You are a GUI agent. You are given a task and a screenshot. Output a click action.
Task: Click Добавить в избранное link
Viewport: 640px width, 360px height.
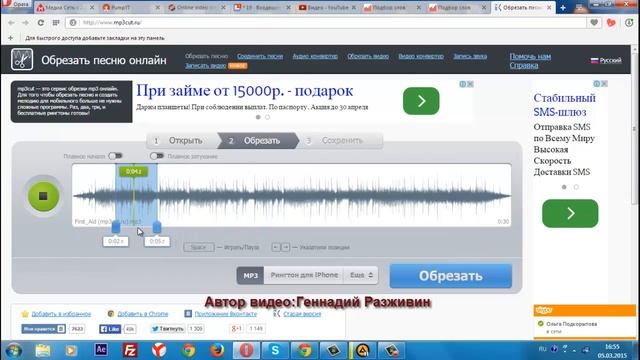point(61,314)
